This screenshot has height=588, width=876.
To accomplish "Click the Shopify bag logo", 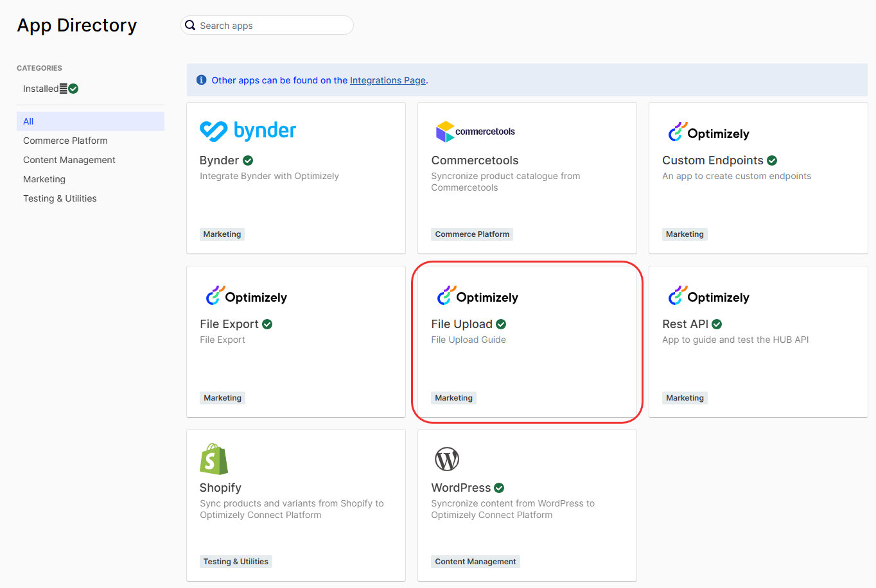I will click(214, 459).
